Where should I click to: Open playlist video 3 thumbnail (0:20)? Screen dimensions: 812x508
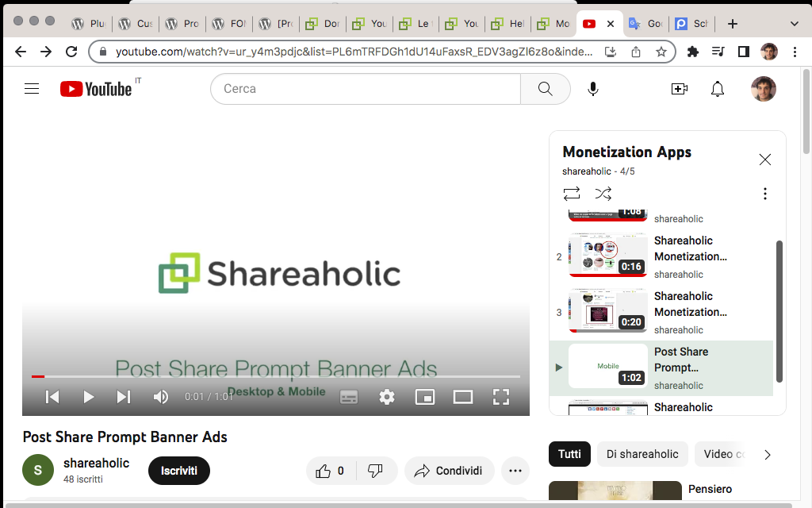coord(608,310)
